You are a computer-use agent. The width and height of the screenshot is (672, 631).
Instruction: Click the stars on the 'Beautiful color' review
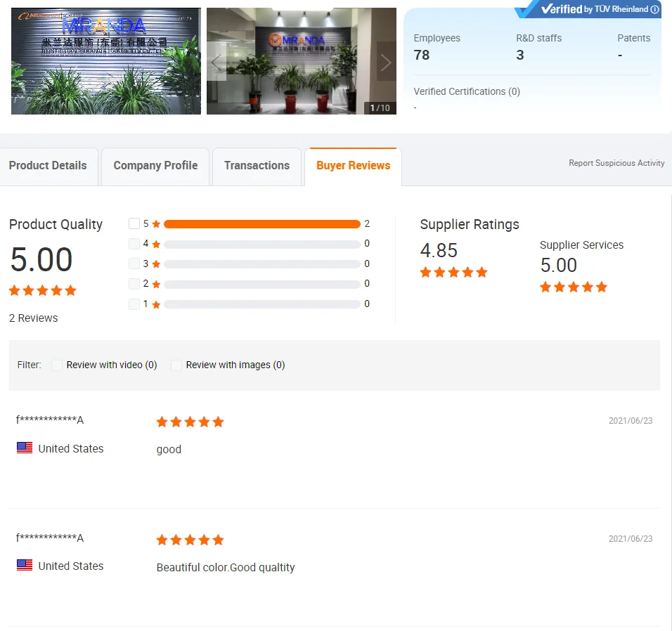pos(190,540)
